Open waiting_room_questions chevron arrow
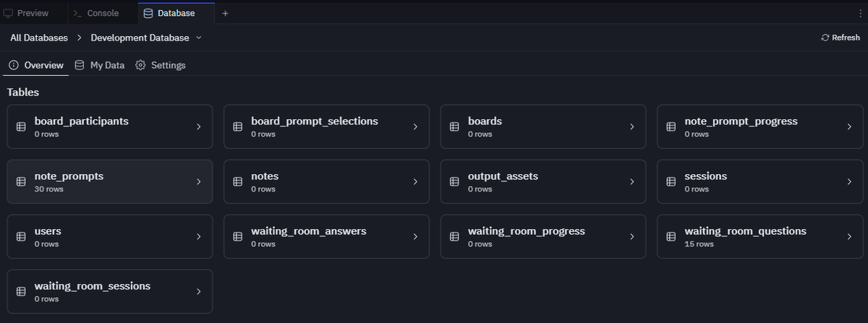Viewport: 868px width, 323px height. (849, 236)
